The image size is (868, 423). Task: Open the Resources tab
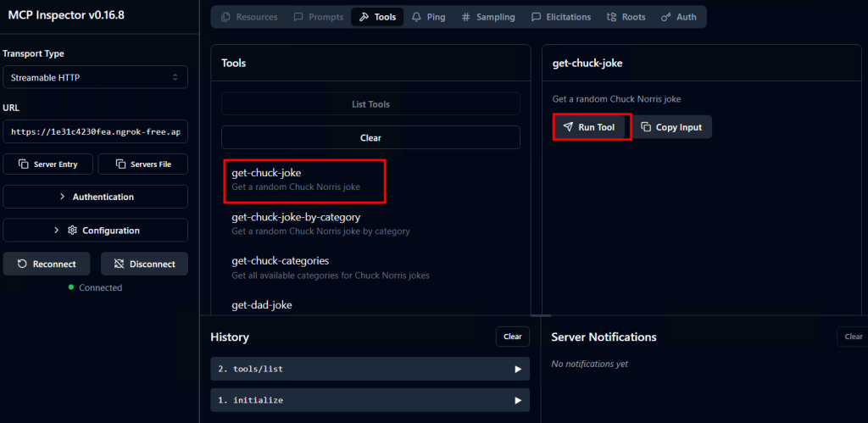coord(248,17)
